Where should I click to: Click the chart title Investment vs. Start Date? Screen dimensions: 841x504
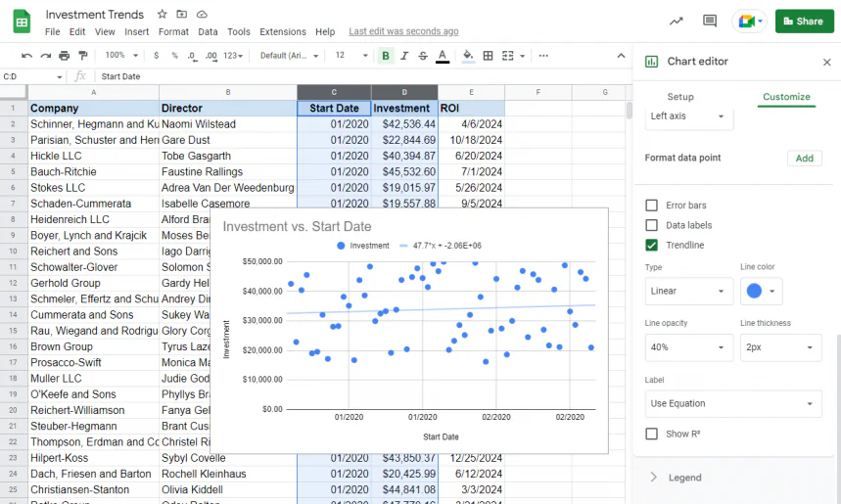tap(297, 227)
